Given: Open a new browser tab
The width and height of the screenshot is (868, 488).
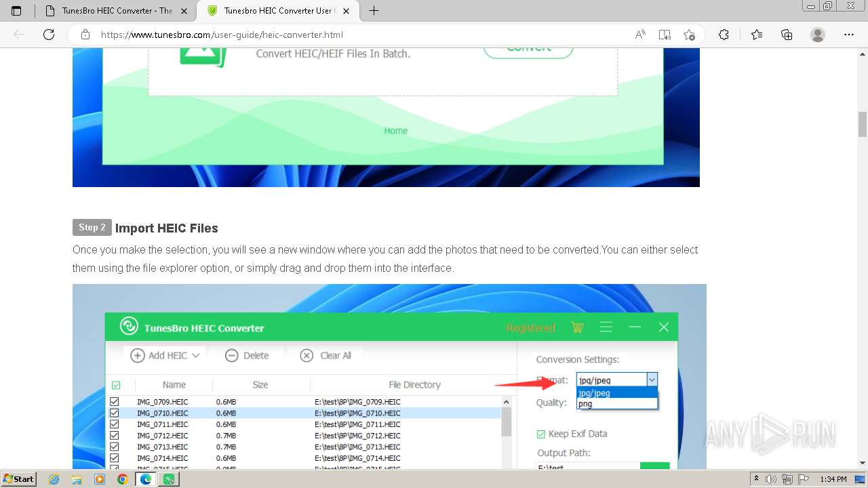Looking at the screenshot, I should coord(374,11).
